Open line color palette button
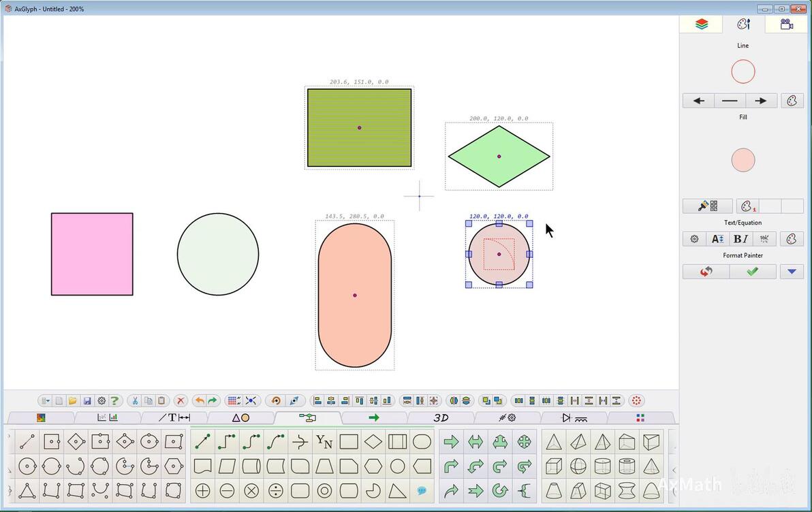The image size is (812, 512). pos(792,101)
